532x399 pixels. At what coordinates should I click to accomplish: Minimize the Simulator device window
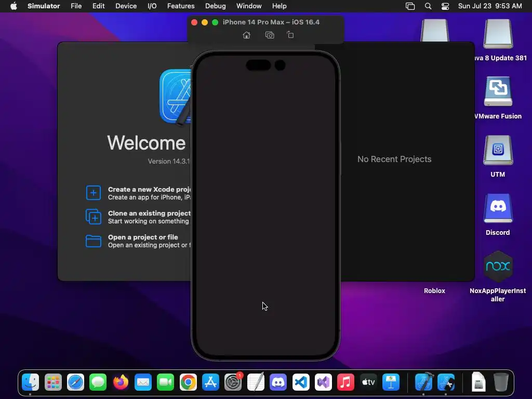coord(205,22)
